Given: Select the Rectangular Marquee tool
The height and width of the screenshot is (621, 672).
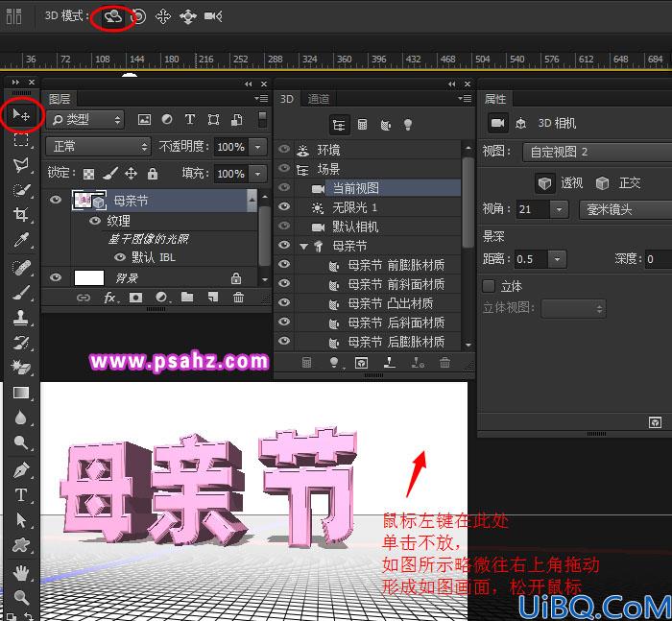Looking at the screenshot, I should [20, 140].
